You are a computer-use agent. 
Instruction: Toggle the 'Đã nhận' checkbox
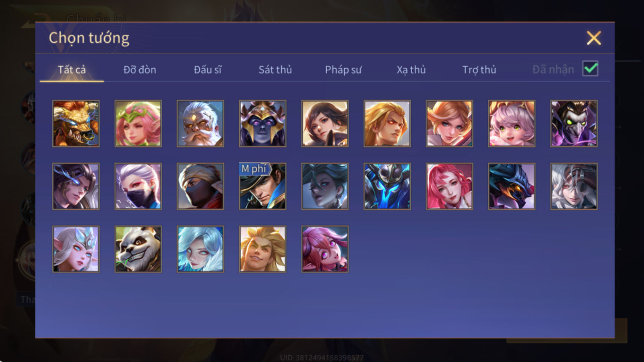click(590, 68)
